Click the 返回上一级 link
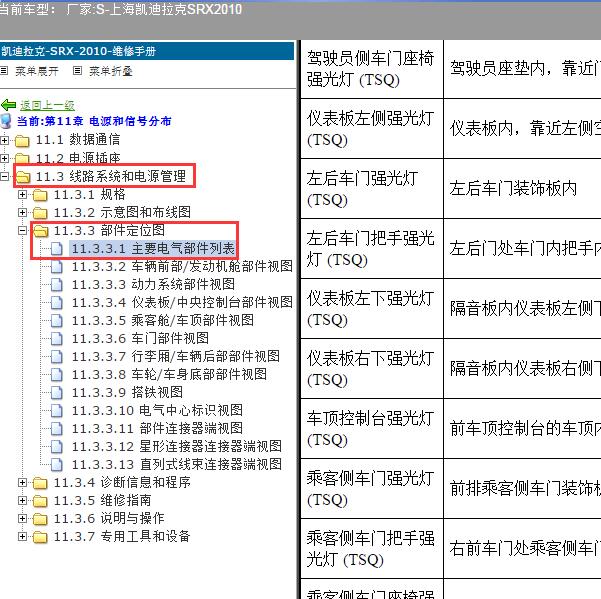Viewport: 601px width, 599px height. coord(47,105)
